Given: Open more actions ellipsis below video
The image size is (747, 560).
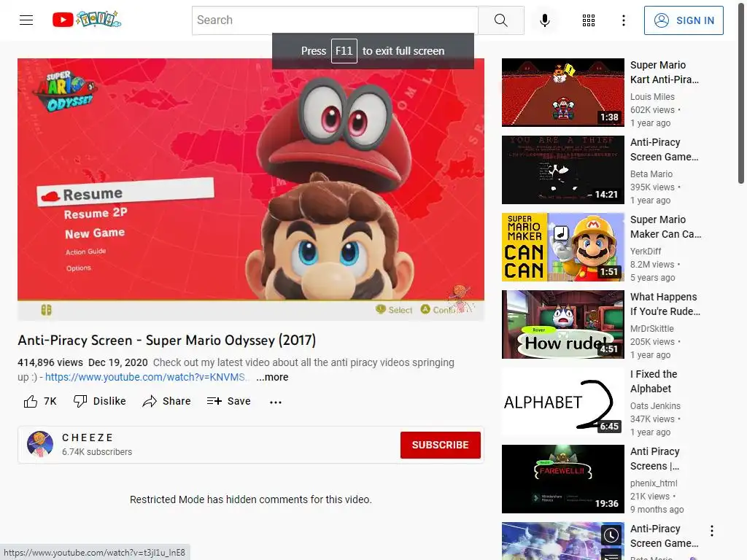Looking at the screenshot, I should tap(275, 402).
